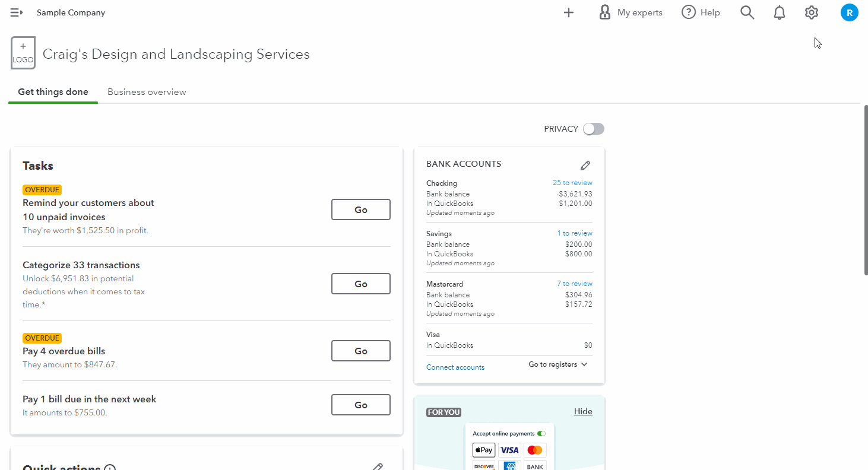This screenshot has width=868, height=470.
Task: Toggle the Accept online payments switch
Action: click(x=541, y=434)
